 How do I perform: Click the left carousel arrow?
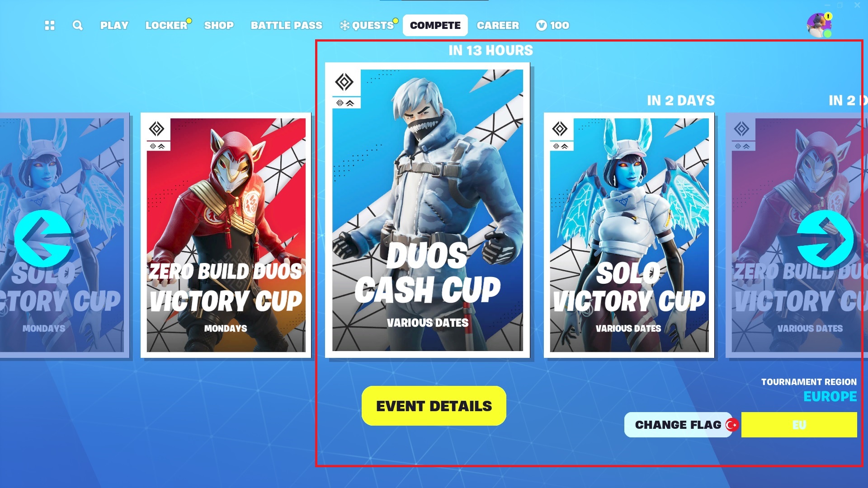click(x=43, y=239)
